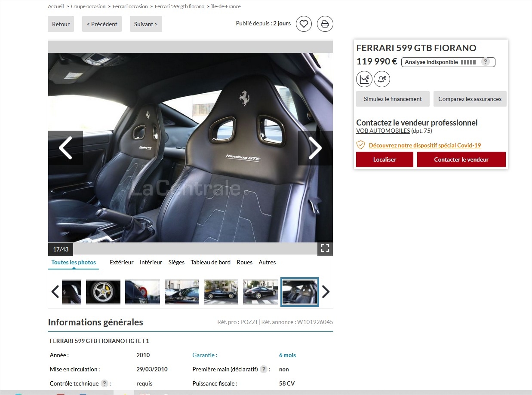
Task: Advance thumbnail strip with right chevron
Action: (x=326, y=292)
